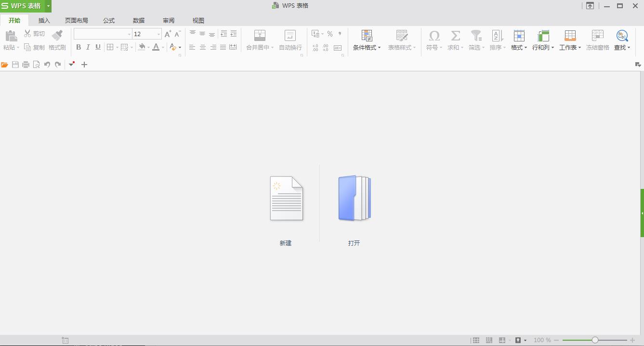Open a file with the quick-access folder icon
Image resolution: width=644 pixels, height=346 pixels.
pos(5,65)
